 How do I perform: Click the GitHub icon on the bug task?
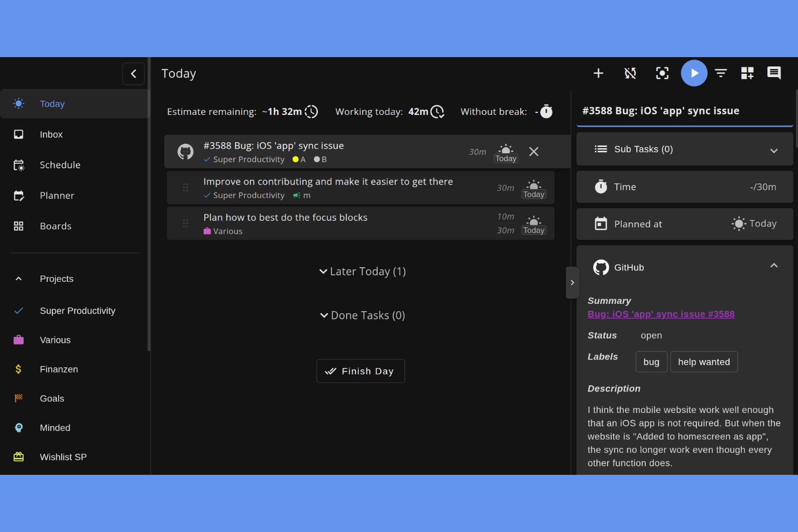[x=185, y=151]
